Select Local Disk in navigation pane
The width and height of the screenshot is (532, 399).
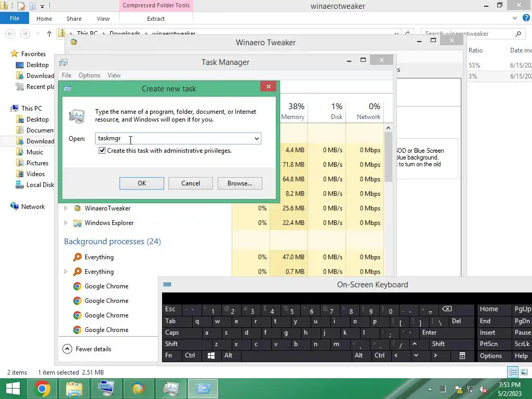[x=40, y=184]
